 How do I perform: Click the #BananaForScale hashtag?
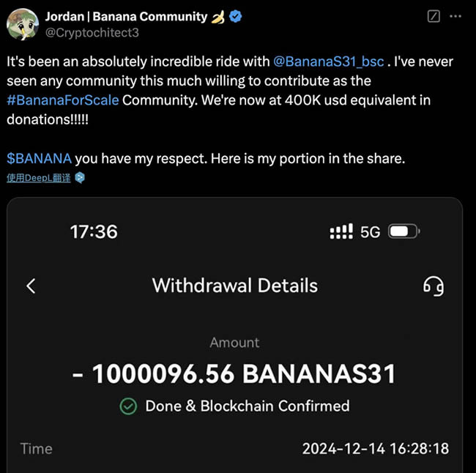pos(63,100)
